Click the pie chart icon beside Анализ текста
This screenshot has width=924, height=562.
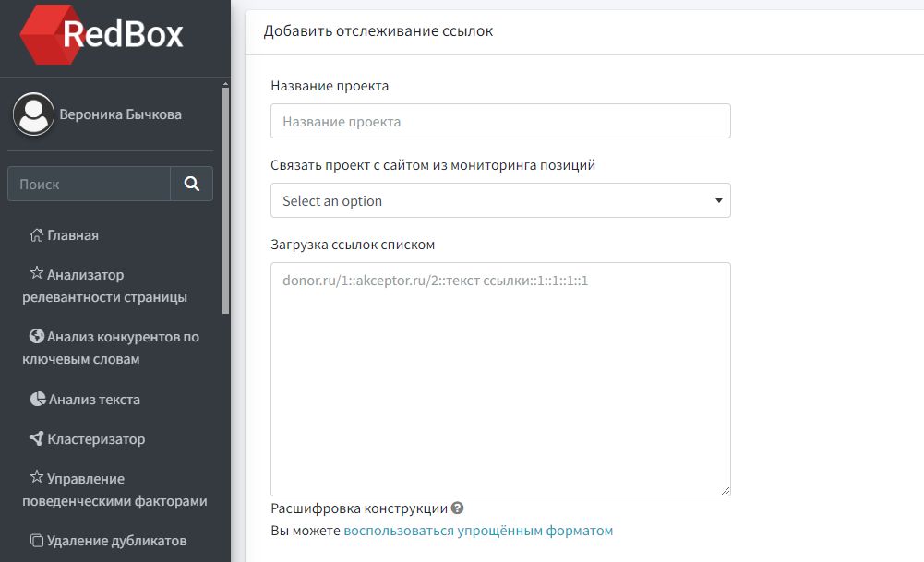[38, 400]
